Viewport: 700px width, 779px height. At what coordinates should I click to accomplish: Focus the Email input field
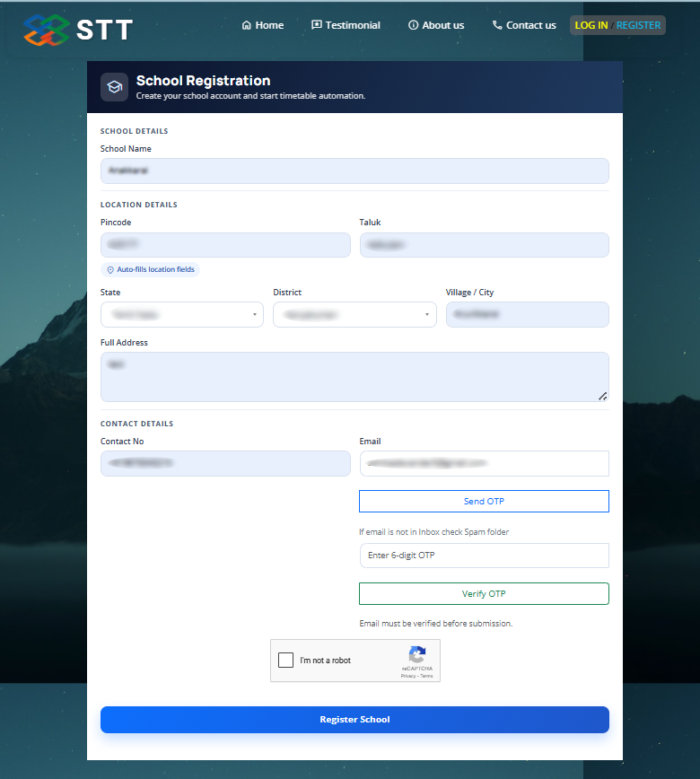[x=485, y=463]
